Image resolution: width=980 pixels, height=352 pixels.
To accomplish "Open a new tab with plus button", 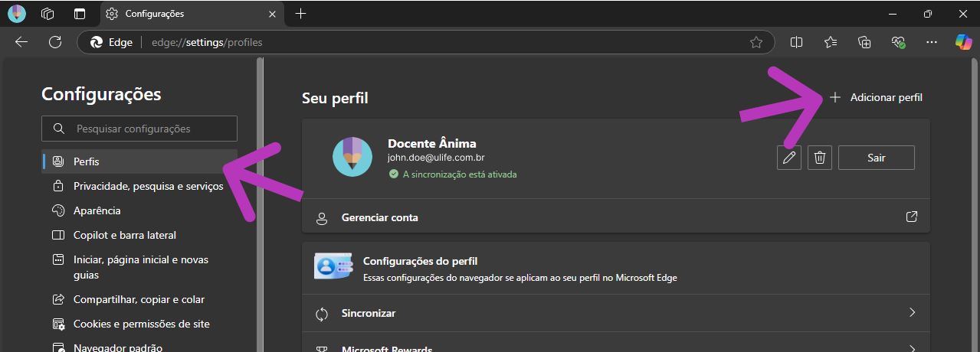I will 301,14.
